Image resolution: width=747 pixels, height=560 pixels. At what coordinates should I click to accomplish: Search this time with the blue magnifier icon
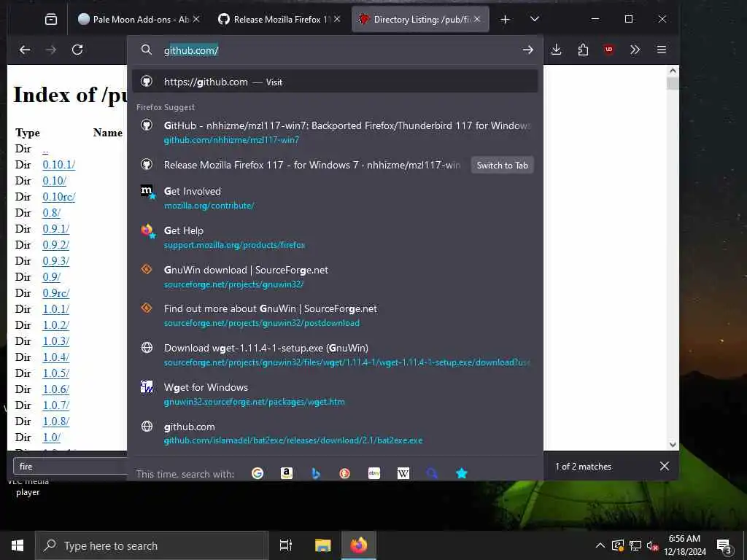point(432,473)
